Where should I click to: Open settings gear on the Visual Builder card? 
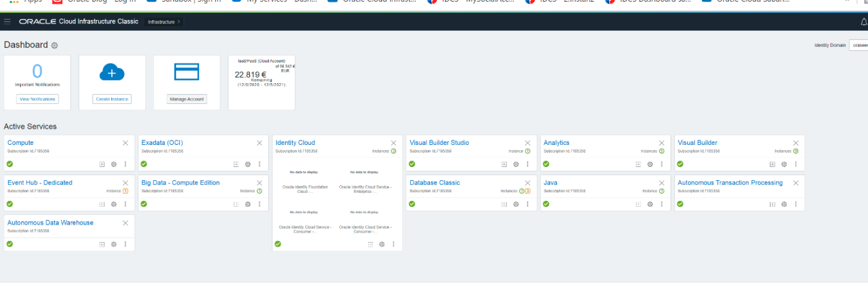point(784,165)
